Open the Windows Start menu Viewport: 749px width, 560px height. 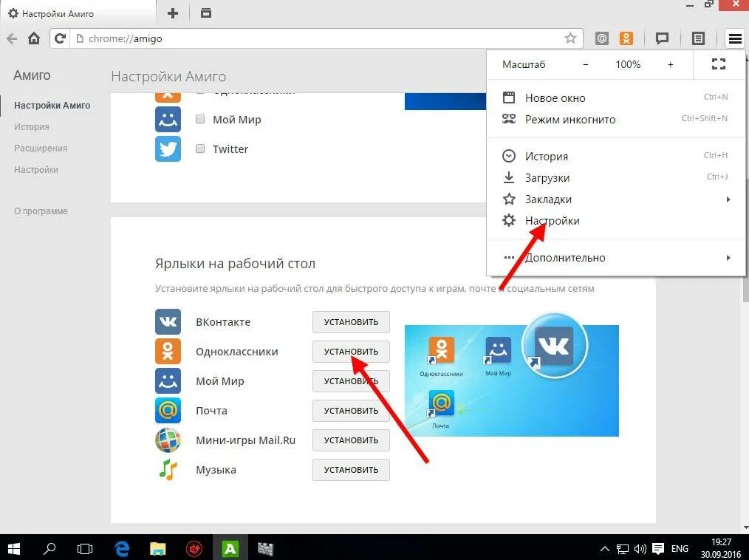pos(14,548)
